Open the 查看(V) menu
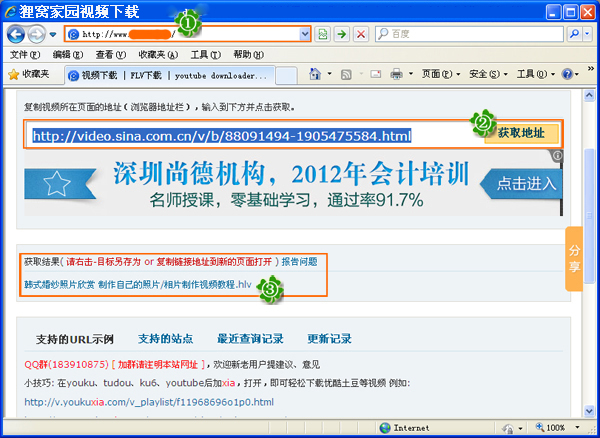 111,55
